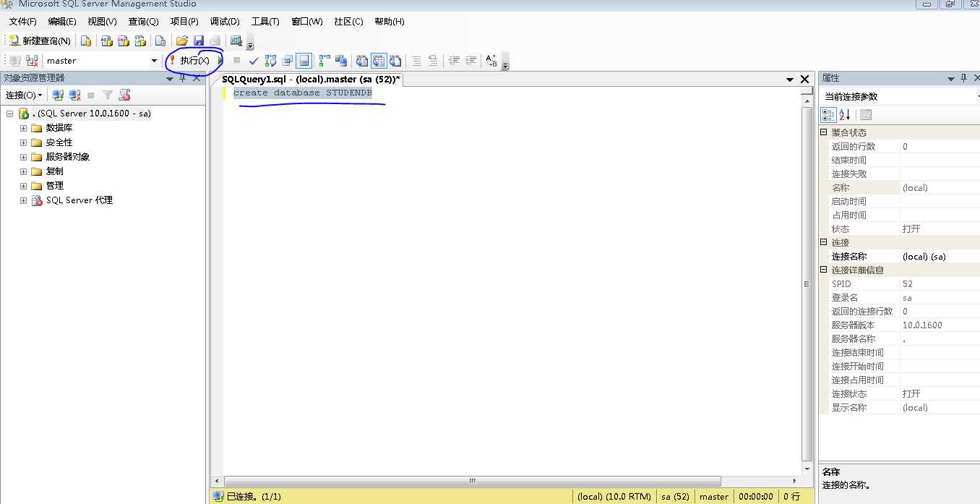This screenshot has width=980, height=504.
Task: Click the Print icon in the top toolbar
Action: click(x=215, y=41)
